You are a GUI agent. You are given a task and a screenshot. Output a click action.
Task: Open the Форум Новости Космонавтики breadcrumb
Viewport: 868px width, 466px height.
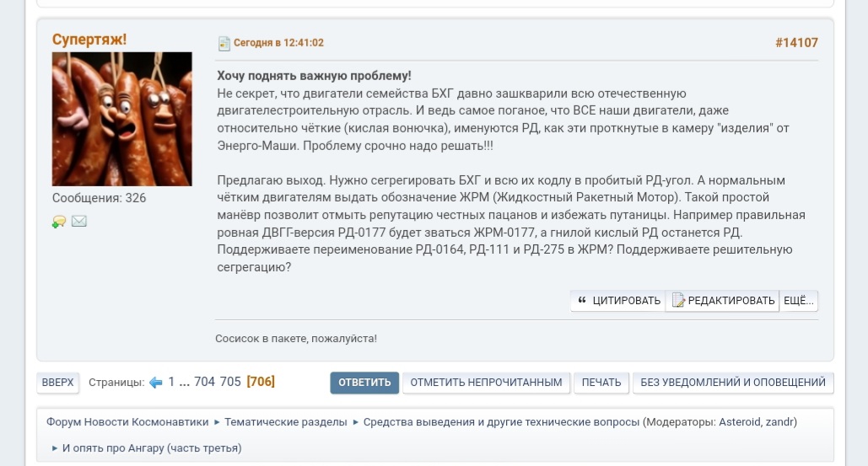127,422
